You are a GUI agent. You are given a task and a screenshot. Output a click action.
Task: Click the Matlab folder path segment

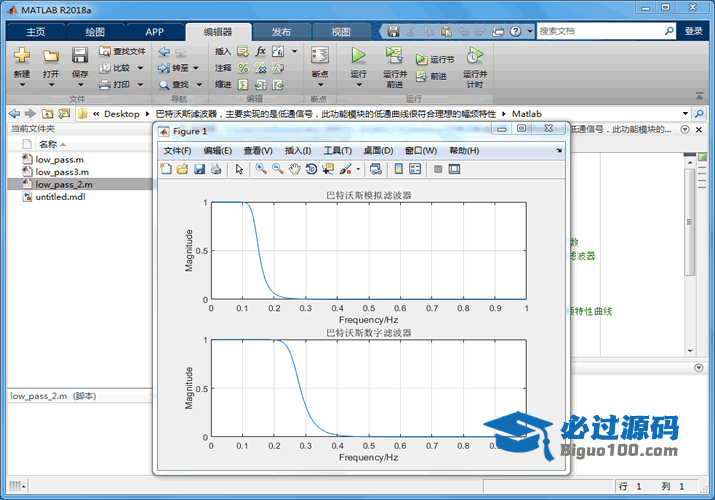(x=527, y=113)
